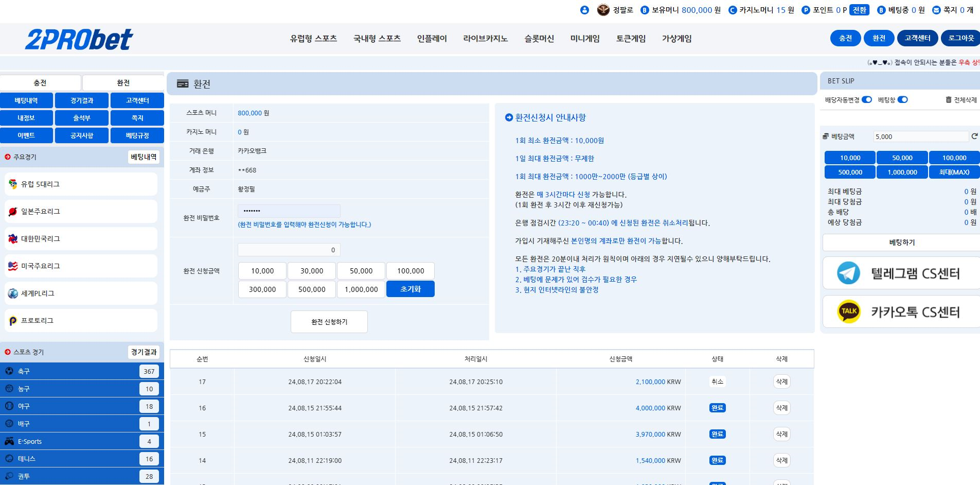Expand the 대한민국리그 league item

point(81,239)
